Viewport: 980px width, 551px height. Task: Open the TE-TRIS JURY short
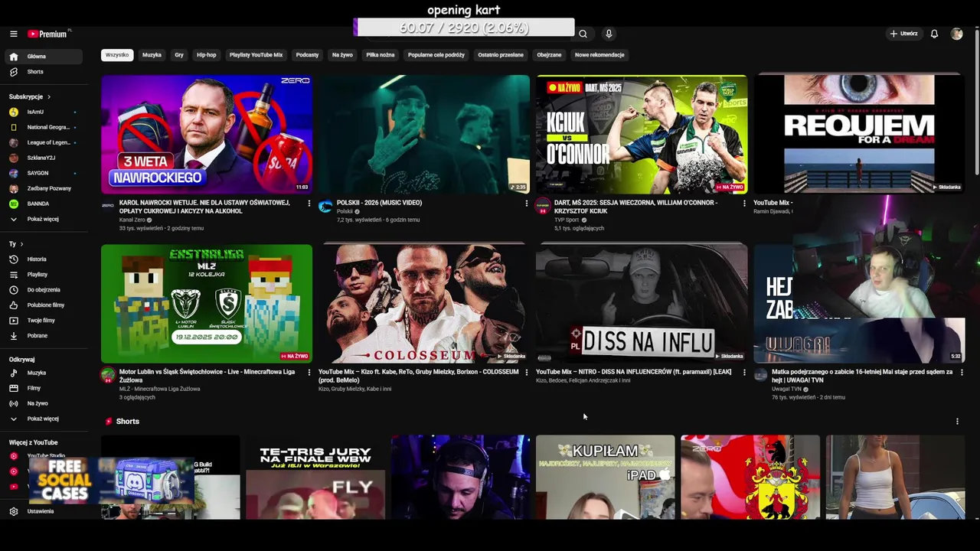pos(315,478)
